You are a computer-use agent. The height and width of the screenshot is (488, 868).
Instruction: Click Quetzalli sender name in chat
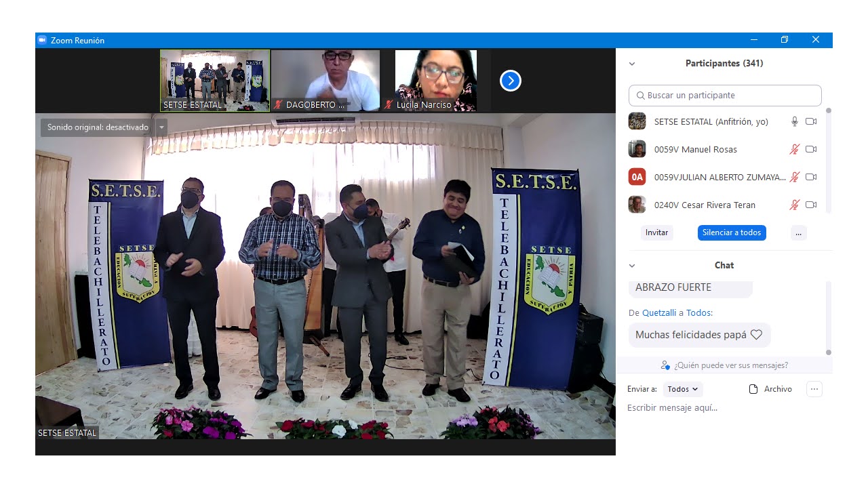point(658,312)
